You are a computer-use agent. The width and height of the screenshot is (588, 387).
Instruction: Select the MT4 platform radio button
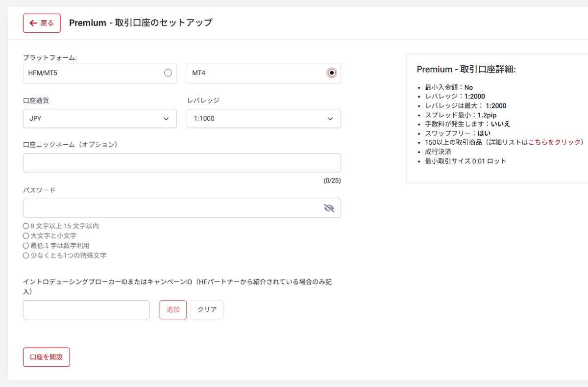[x=332, y=73]
